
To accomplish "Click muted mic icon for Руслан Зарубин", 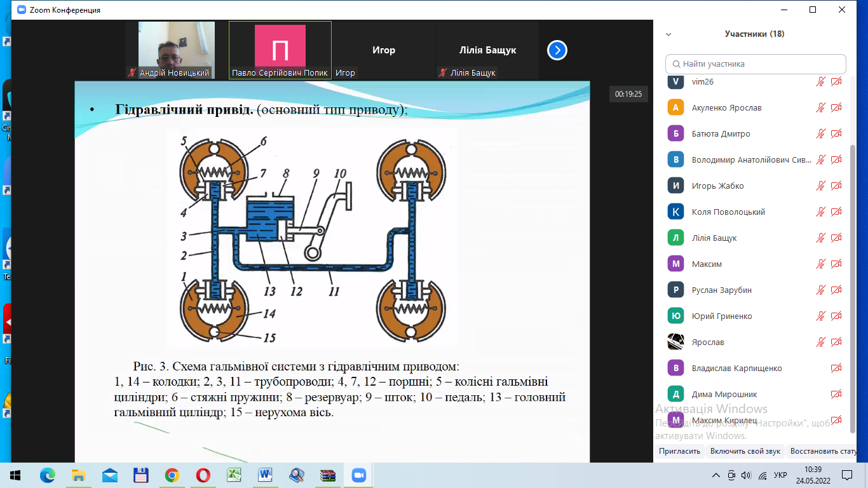I will click(x=821, y=290).
